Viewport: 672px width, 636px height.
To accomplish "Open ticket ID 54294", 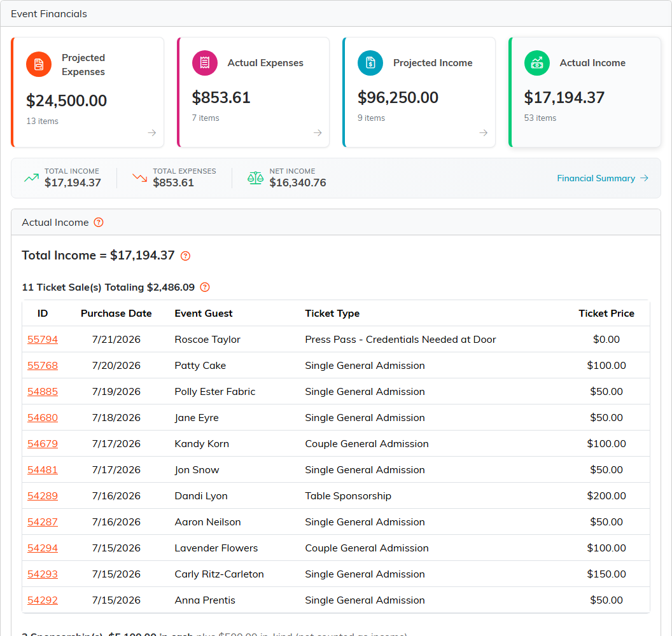I will (x=43, y=548).
